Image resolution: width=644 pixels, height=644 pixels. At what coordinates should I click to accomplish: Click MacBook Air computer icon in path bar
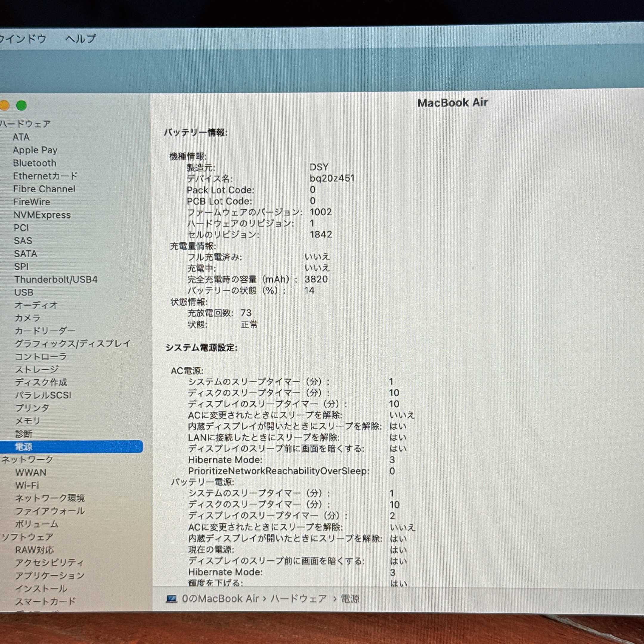click(x=172, y=599)
